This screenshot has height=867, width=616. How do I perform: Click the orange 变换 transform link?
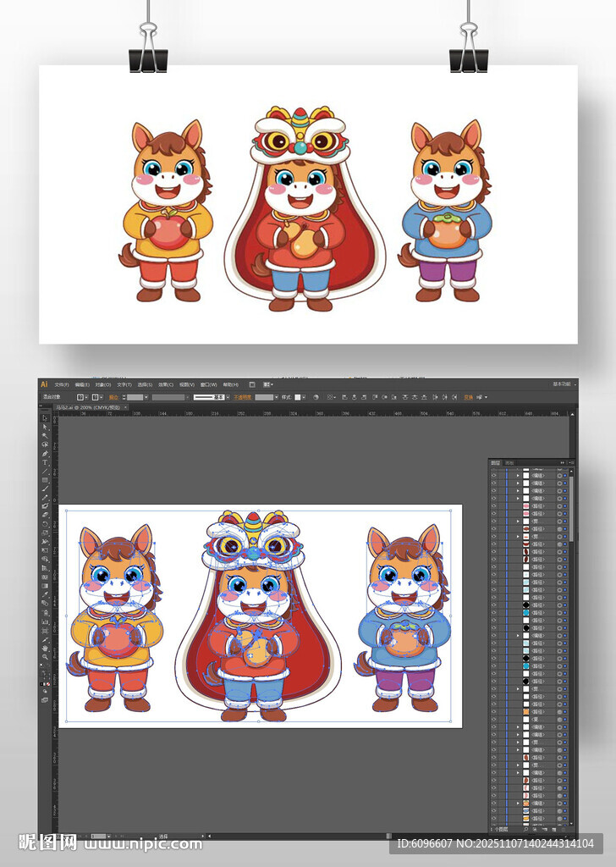click(468, 397)
